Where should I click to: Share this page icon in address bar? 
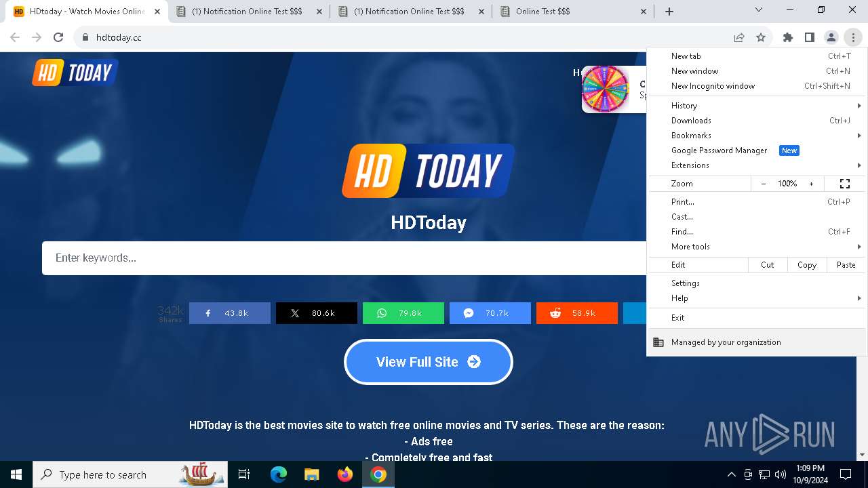tap(739, 37)
